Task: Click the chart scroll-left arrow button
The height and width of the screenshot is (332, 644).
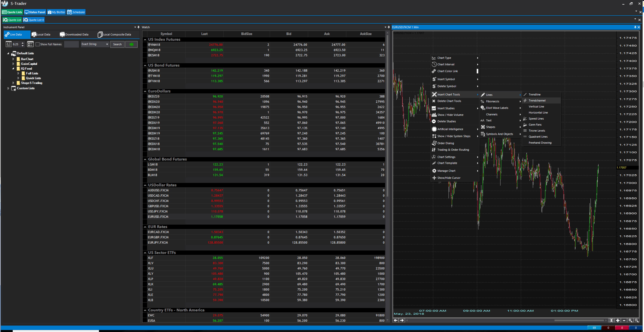Action: coord(396,320)
